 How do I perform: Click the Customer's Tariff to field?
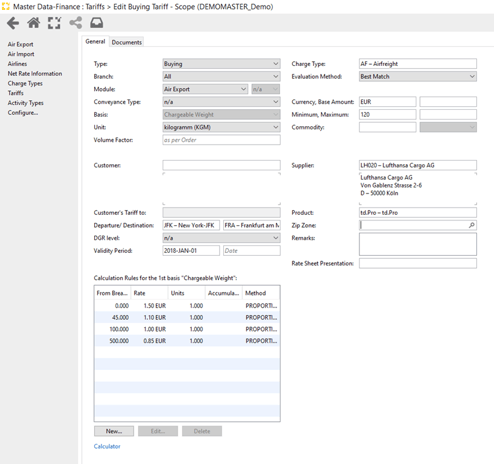click(221, 212)
